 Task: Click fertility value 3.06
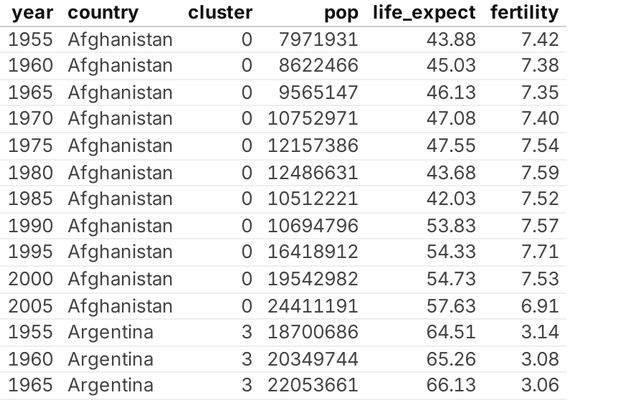[x=539, y=386]
